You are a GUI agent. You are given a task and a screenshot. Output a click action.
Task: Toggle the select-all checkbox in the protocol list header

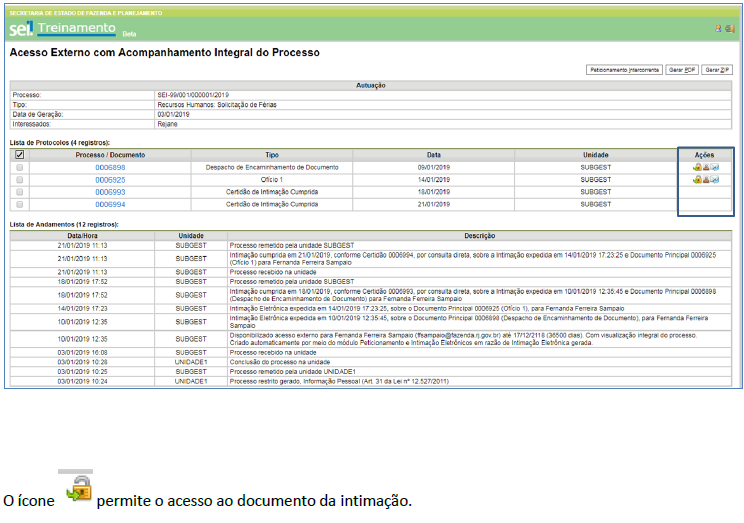[20, 155]
